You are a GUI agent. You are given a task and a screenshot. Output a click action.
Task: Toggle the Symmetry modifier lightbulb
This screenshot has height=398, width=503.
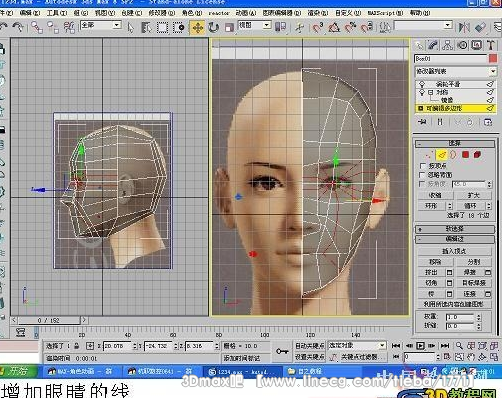tap(422, 92)
